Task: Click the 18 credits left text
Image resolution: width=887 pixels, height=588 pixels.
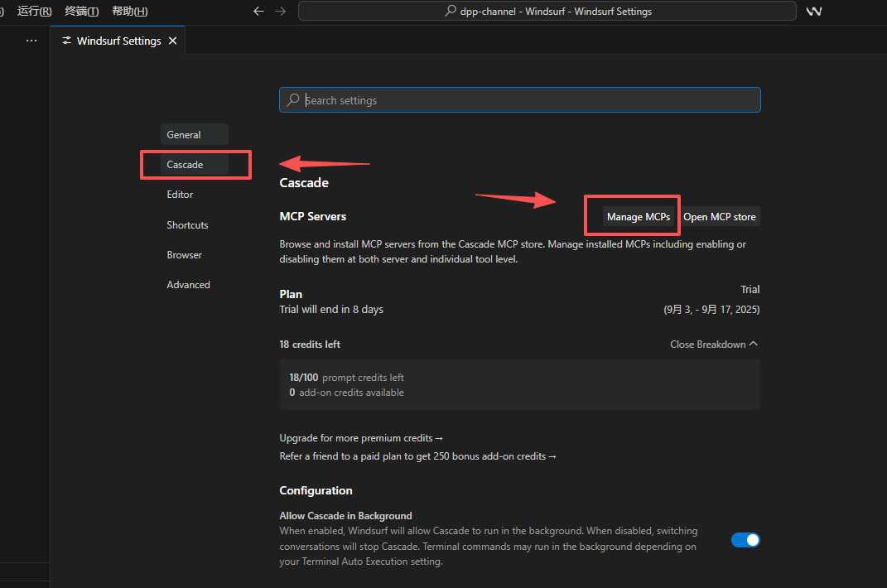Action: click(x=310, y=344)
